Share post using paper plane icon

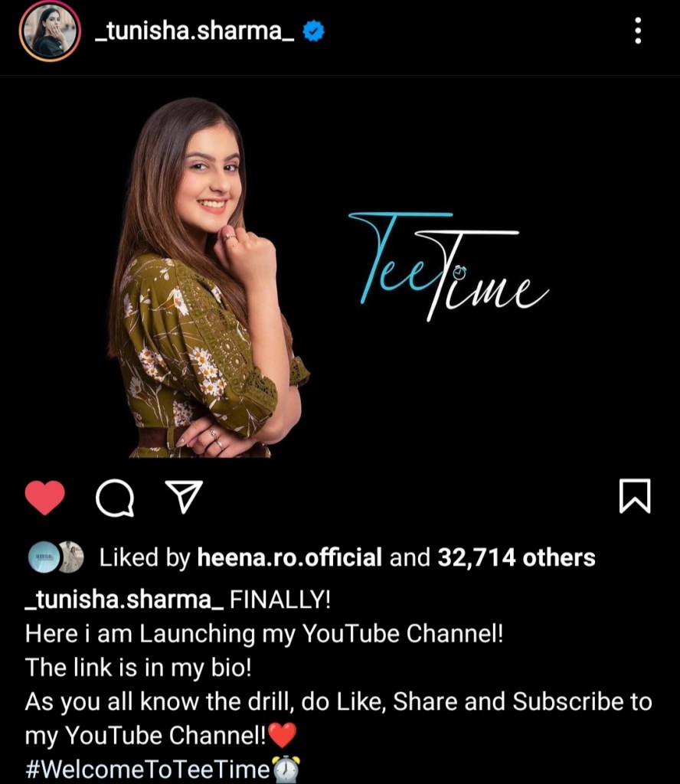tap(184, 496)
